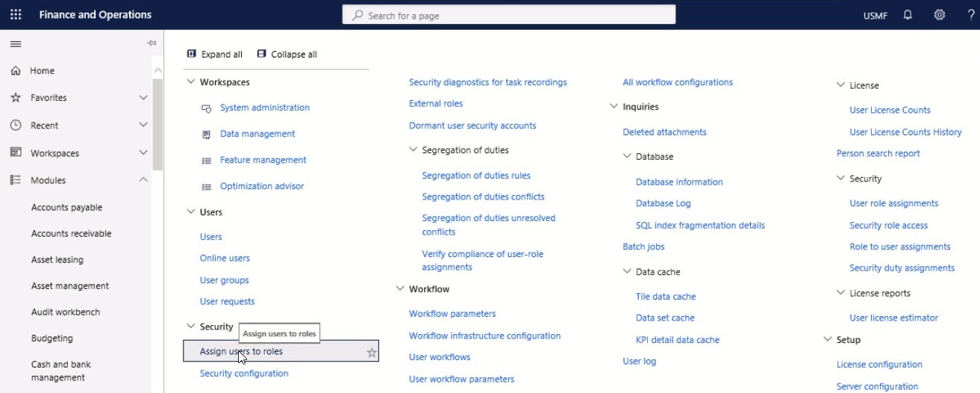
Task: Click the Modules list icon
Action: pos(16,180)
